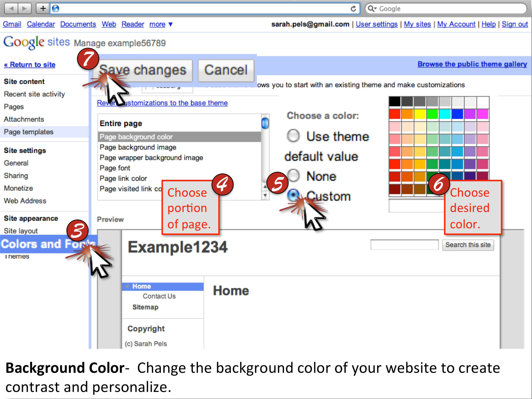Select the 'None' color radio button
532x399 pixels.
pos(293,175)
